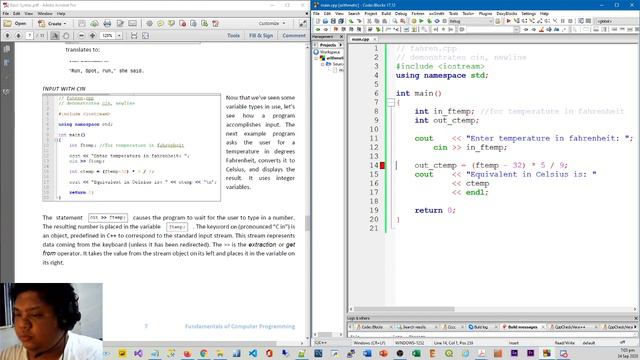Open Code::Blocks Build menu
Image resolution: width=640 pixels, height=360 pixels.
[x=386, y=14]
